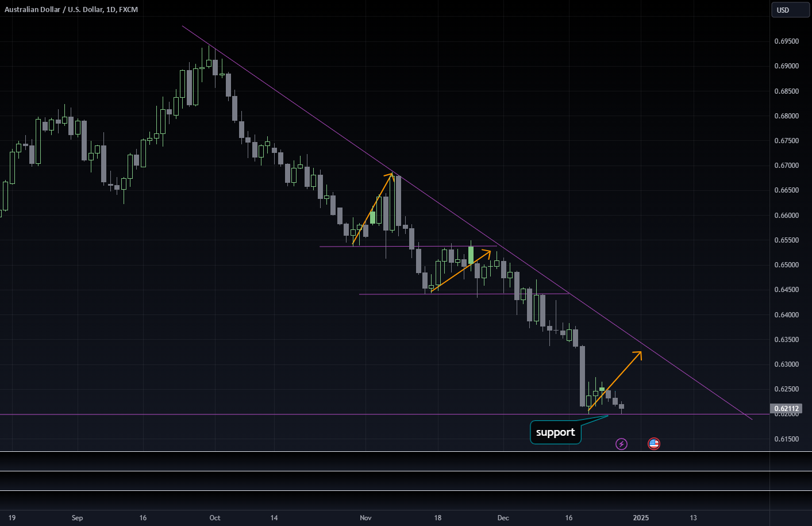The width and height of the screenshot is (812, 526).
Task: Click the 0.61500 price axis label
Action: (786, 439)
